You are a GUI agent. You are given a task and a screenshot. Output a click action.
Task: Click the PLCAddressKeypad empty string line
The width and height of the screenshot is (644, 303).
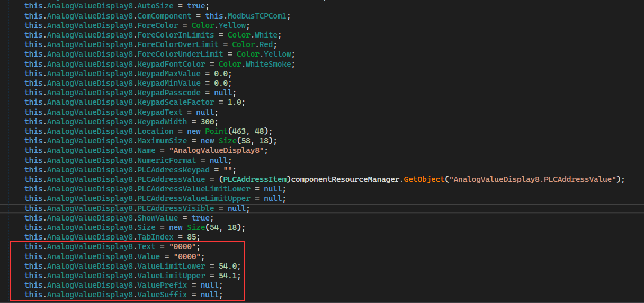(x=130, y=170)
